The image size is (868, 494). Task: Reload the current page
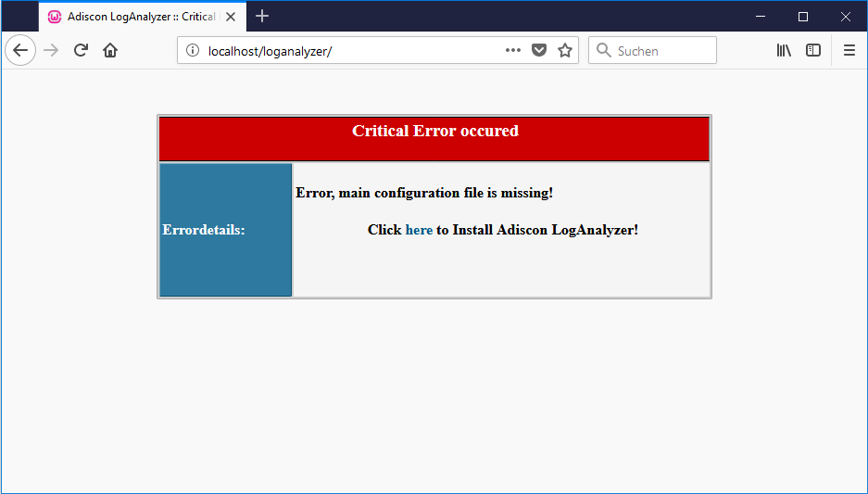pyautogui.click(x=81, y=50)
